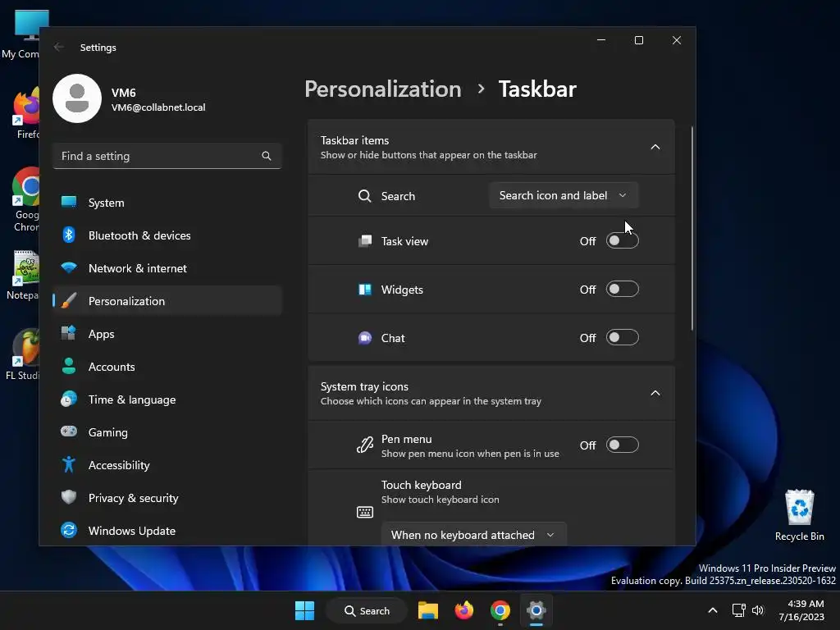Open Privacy & security category
Viewport: 840px width, 630px height.
(x=167, y=498)
